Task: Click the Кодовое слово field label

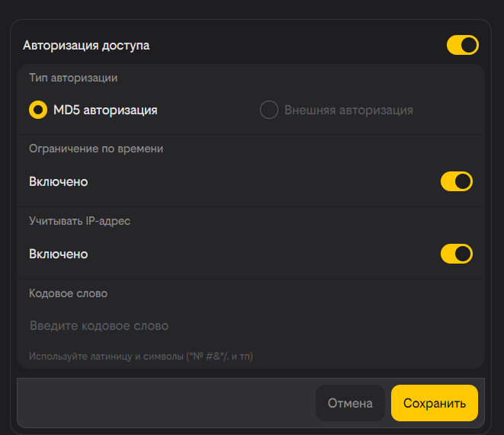Action: pyautogui.click(x=68, y=293)
